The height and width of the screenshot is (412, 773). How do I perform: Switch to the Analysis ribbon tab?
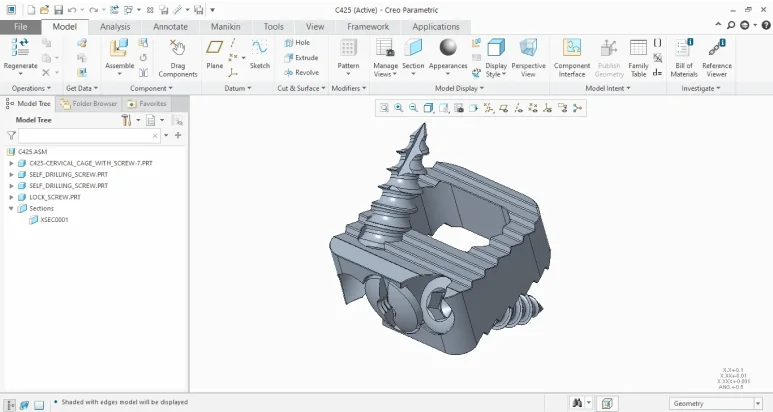point(115,27)
